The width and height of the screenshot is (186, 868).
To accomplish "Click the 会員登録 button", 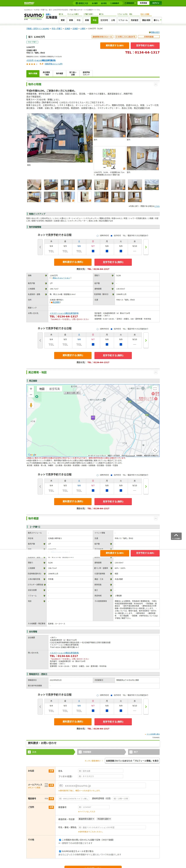I will click(x=143, y=3).
